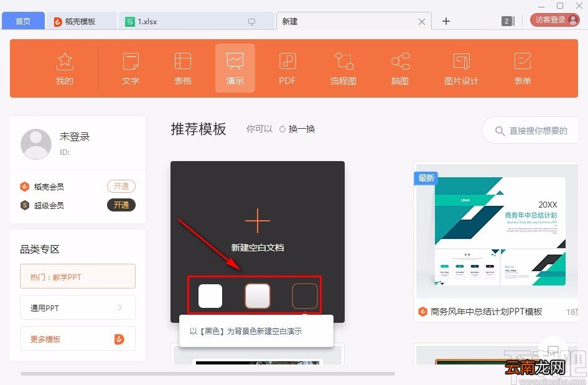Select the PDF document type icon
588x385 pixels.
point(287,61)
